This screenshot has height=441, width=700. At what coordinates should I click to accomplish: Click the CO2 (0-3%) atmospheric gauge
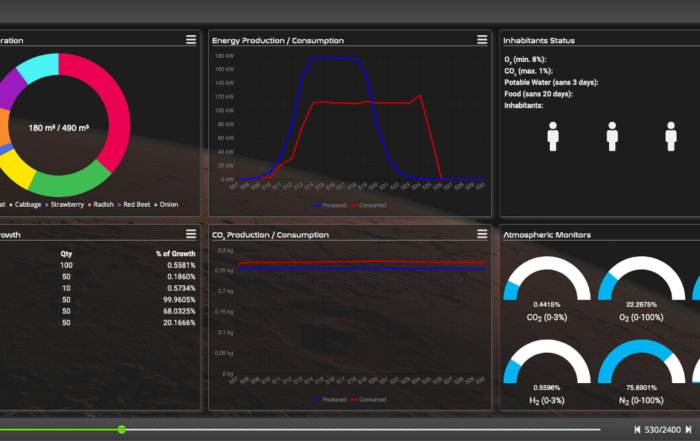coord(546,285)
